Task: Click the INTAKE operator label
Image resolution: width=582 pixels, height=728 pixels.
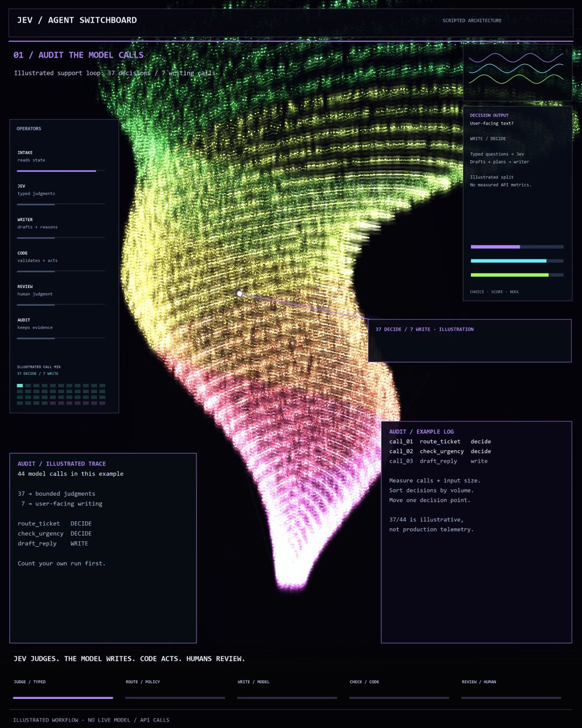Action: click(25, 153)
